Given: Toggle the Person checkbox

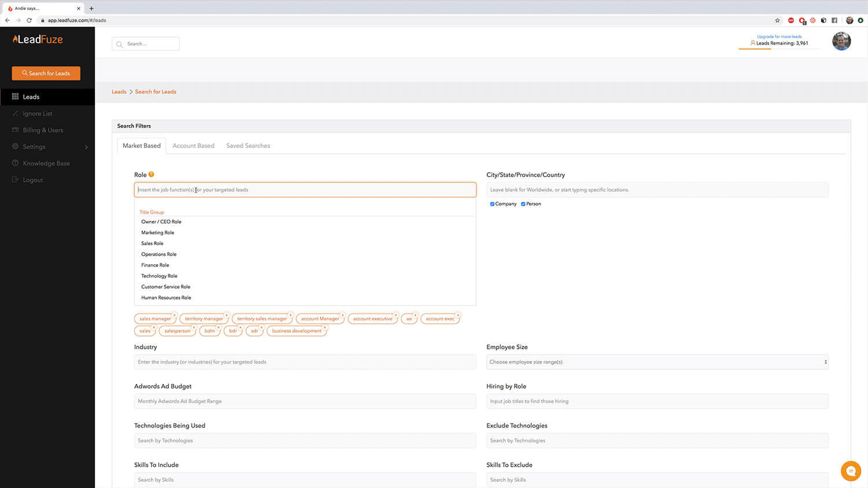Looking at the screenshot, I should coord(523,204).
